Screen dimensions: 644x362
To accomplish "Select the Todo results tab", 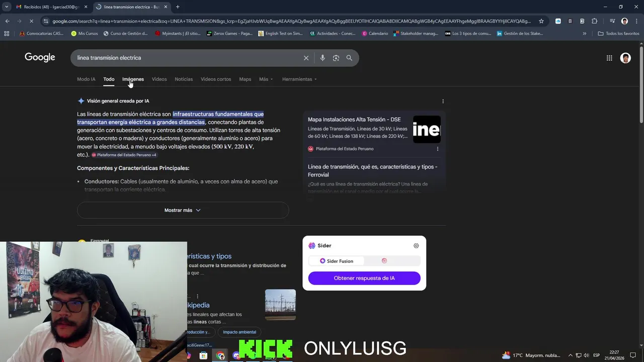I will coord(109,79).
